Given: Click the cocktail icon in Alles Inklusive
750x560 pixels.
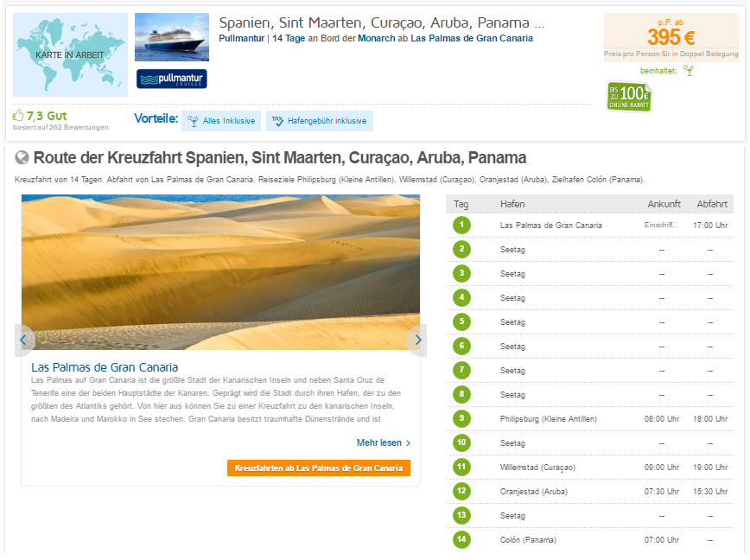Looking at the screenshot, I should coord(193,121).
